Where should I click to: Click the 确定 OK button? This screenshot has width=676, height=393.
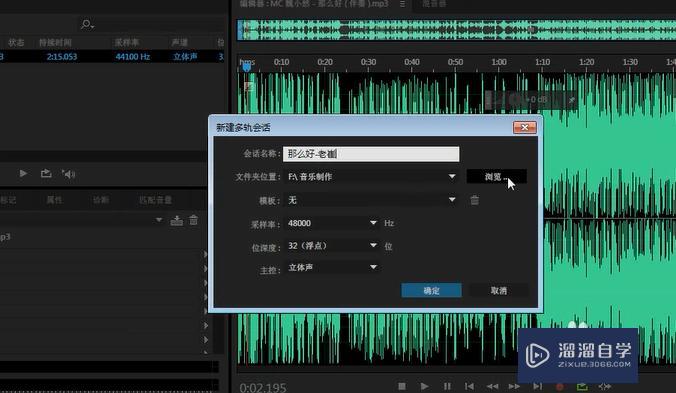[x=431, y=290]
